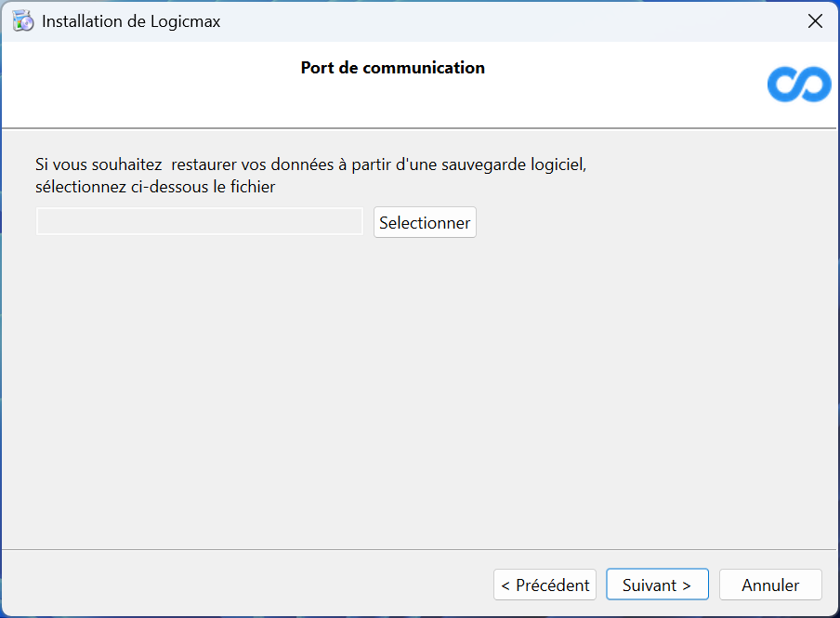Click the "Si vous souhaitez restaurer" instruction line
The image size is (840, 618).
point(311,164)
